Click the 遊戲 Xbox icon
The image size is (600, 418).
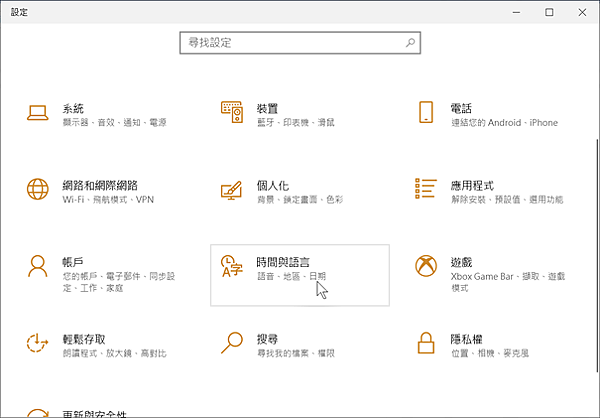pyautogui.click(x=426, y=266)
